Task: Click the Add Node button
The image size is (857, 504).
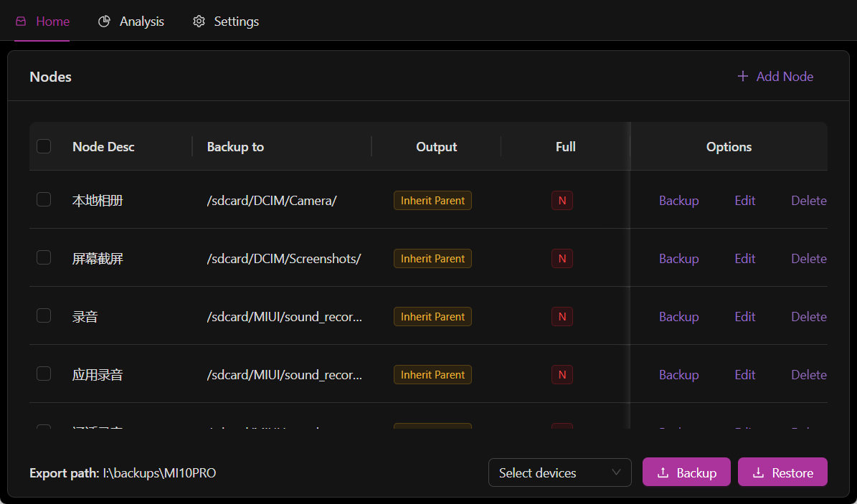Action: [x=775, y=76]
